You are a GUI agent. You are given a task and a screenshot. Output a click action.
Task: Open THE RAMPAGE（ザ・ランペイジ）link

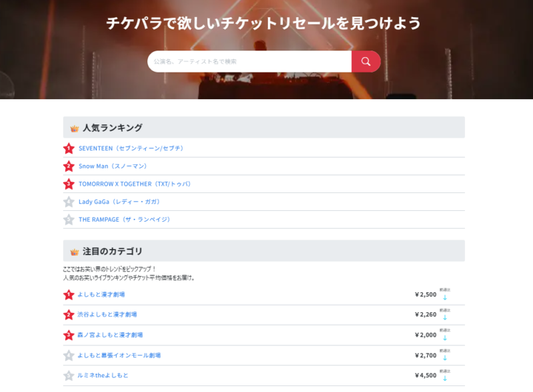(x=124, y=220)
